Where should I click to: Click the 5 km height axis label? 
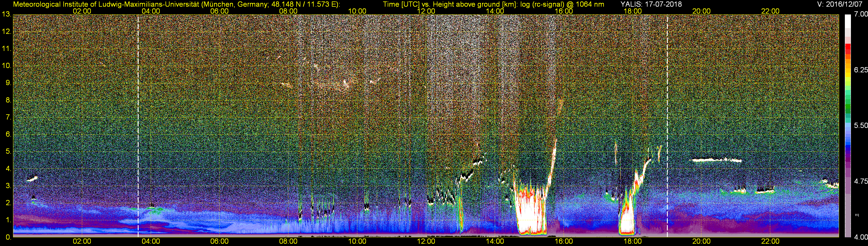pyautogui.click(x=8, y=152)
